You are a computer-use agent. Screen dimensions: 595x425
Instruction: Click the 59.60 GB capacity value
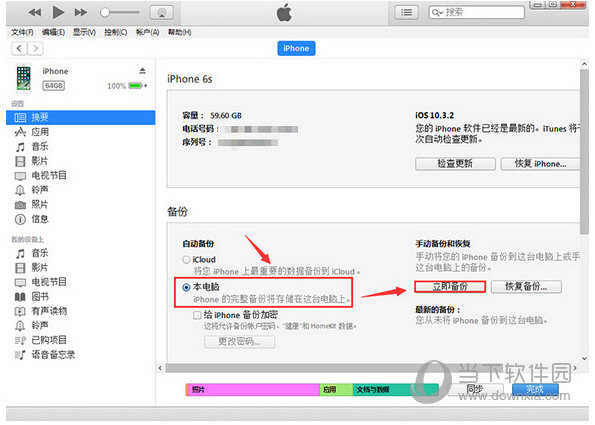coord(226,115)
